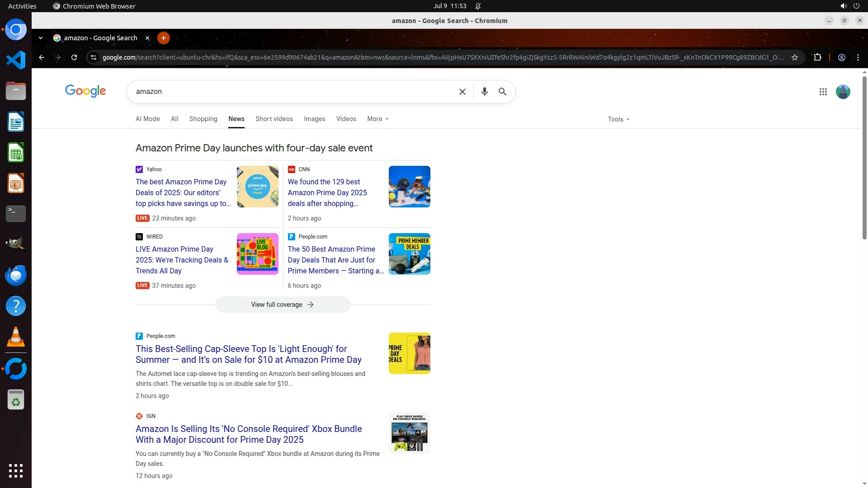Open the CNN article thumbnail image
The height and width of the screenshot is (488, 868).
pos(409,187)
